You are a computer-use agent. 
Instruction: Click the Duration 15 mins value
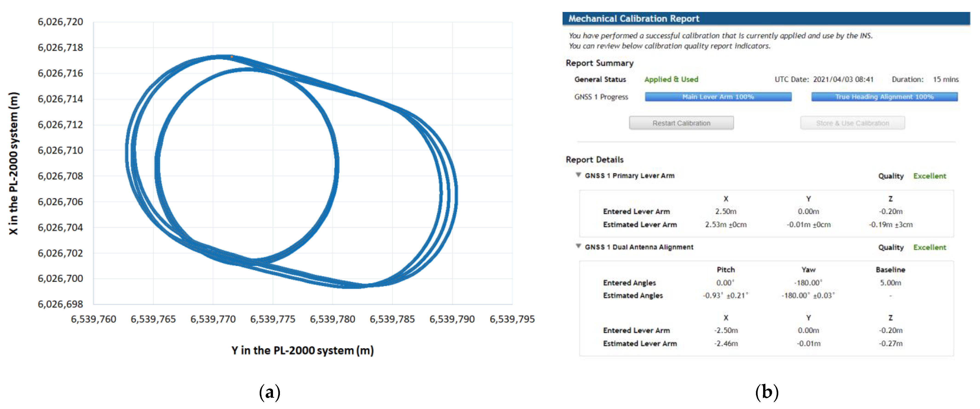click(945, 79)
